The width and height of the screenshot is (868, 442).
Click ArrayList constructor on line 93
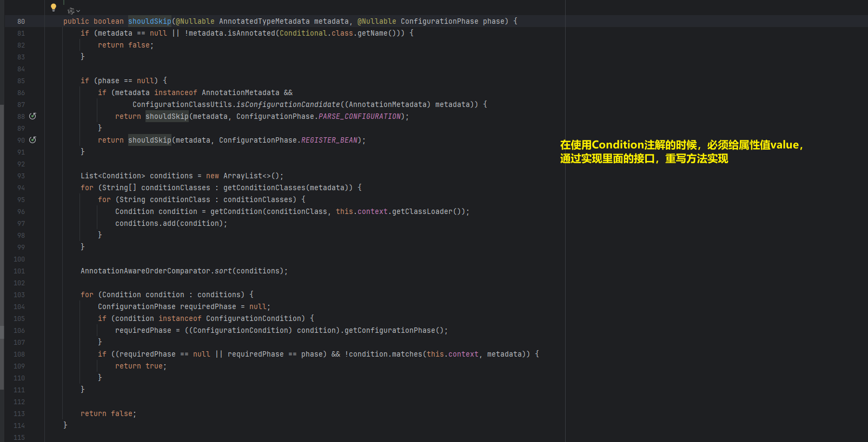click(243, 176)
